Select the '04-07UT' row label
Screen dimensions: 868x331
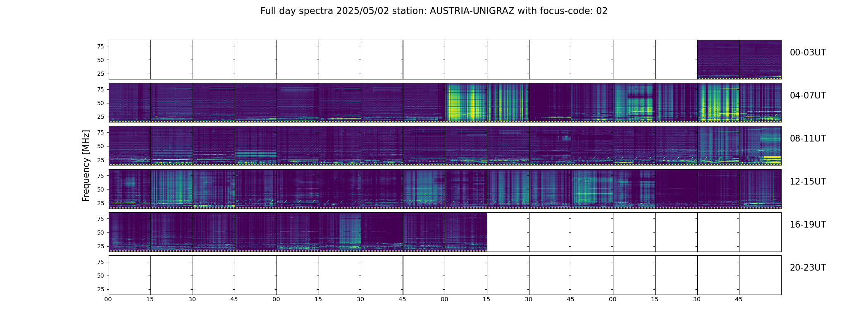pyautogui.click(x=808, y=96)
